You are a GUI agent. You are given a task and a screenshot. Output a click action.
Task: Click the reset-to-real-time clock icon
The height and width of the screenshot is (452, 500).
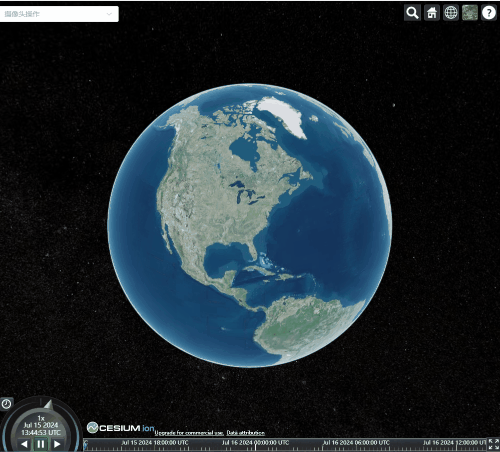[x=6, y=404]
